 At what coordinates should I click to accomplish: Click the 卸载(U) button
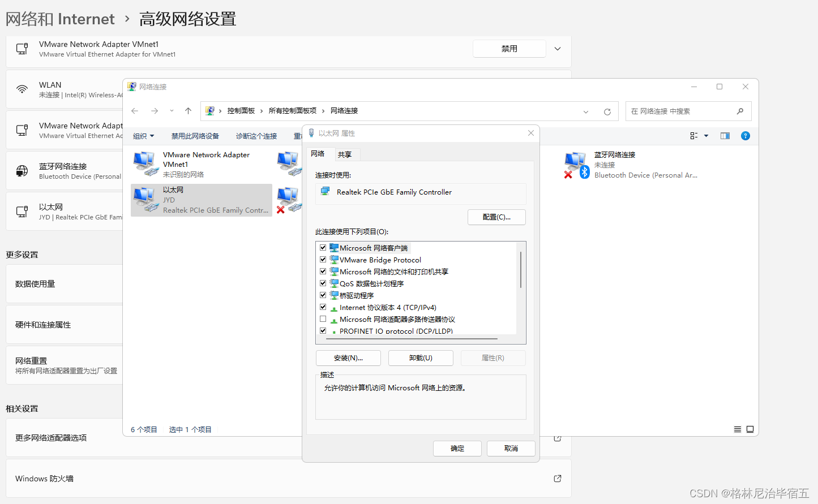point(421,358)
